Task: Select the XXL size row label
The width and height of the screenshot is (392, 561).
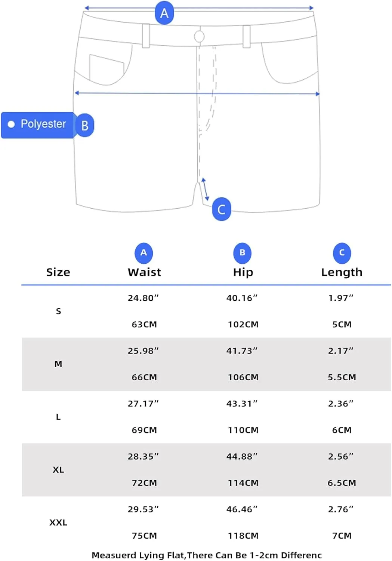Action: coord(58,522)
